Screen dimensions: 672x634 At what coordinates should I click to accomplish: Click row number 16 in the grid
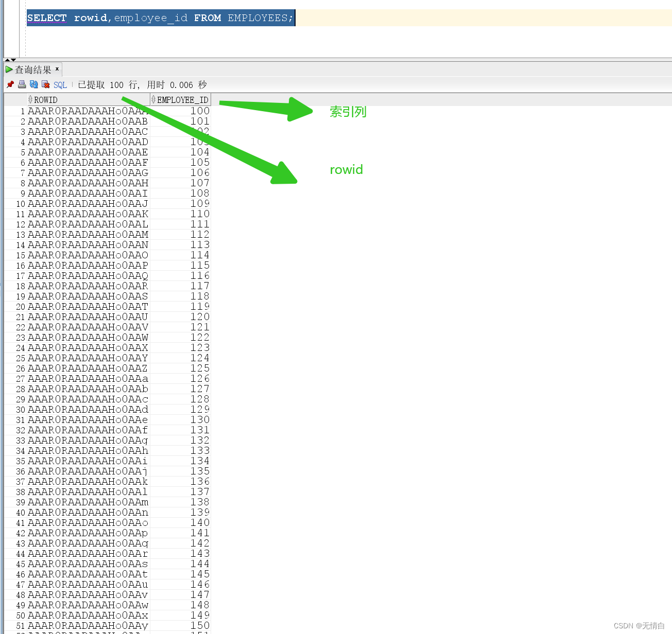point(15,266)
